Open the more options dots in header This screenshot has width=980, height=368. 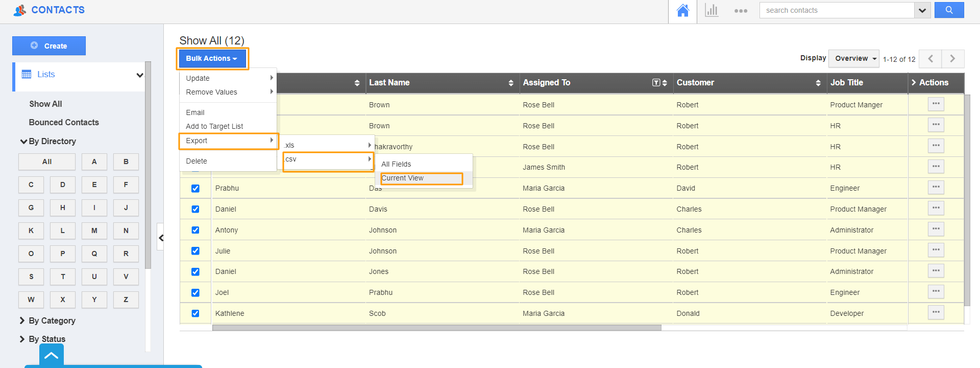pyautogui.click(x=741, y=11)
